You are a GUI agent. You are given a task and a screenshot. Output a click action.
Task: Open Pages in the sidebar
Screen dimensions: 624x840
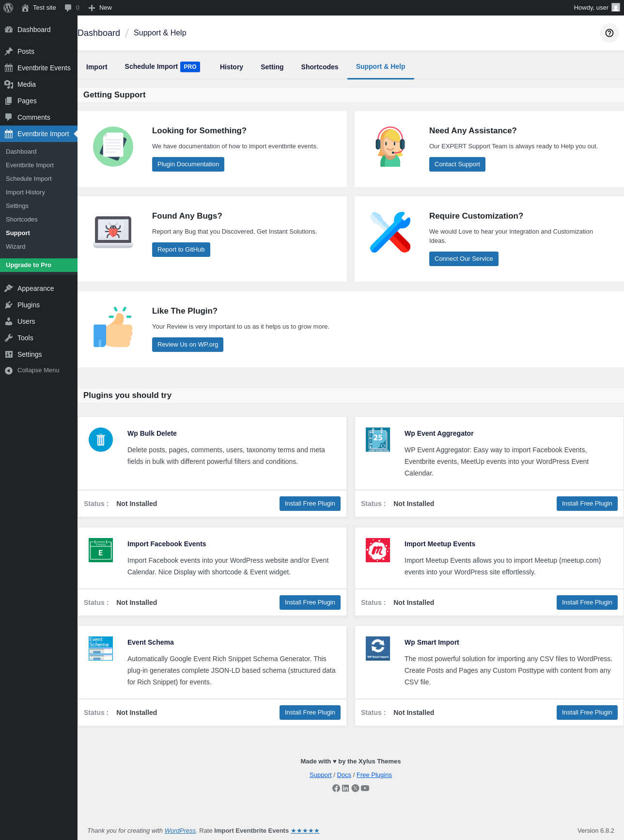click(x=39, y=101)
